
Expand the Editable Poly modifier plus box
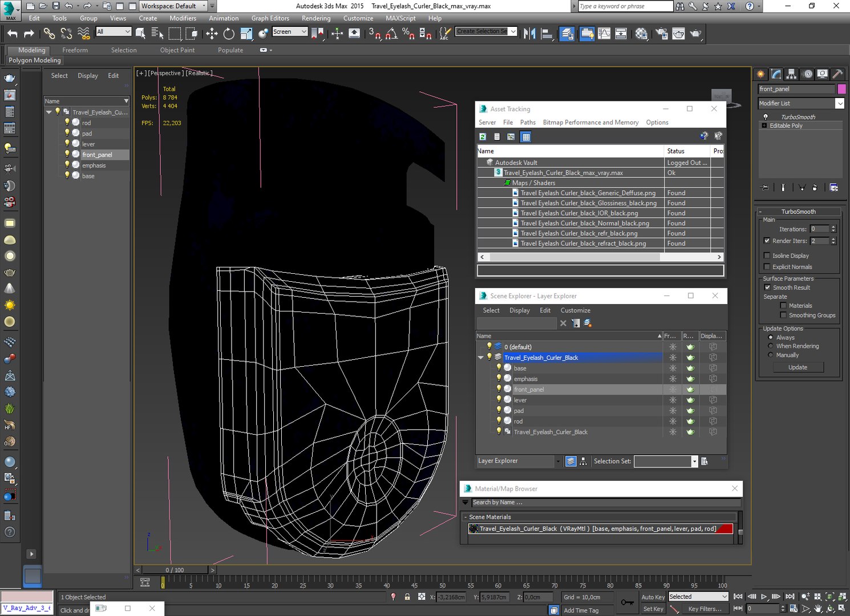pos(764,125)
